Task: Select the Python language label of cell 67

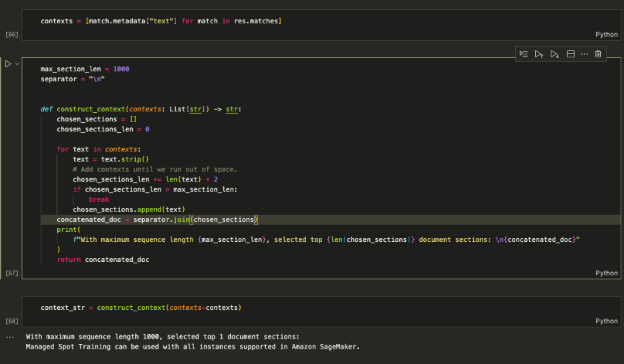Action: coord(607,273)
